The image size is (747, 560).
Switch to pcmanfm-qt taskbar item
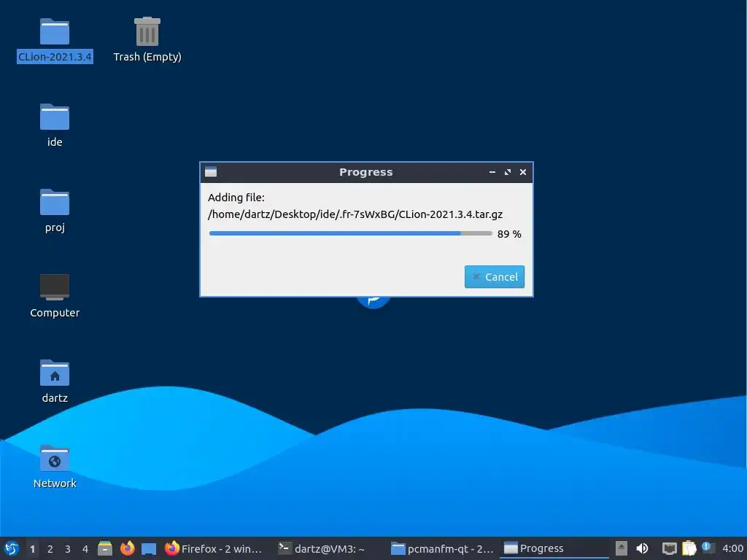click(441, 548)
